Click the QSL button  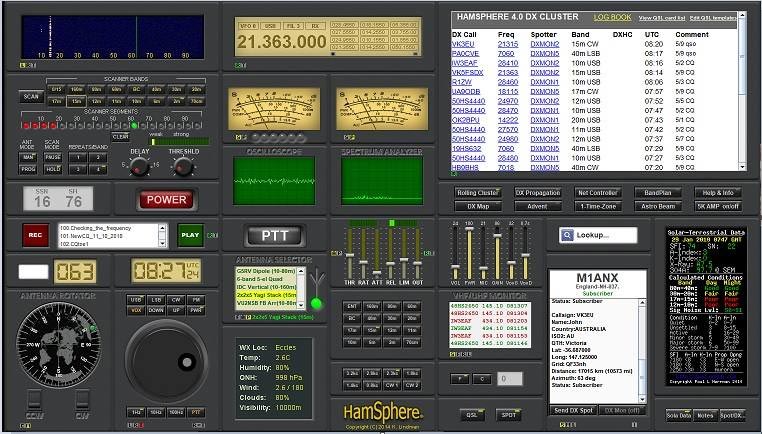pyautogui.click(x=472, y=415)
